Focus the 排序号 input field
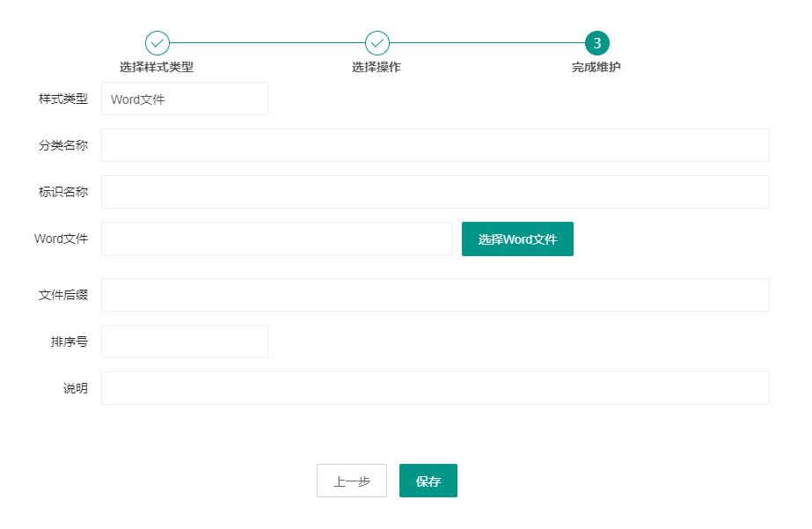This screenshot has width=812, height=529. (185, 342)
